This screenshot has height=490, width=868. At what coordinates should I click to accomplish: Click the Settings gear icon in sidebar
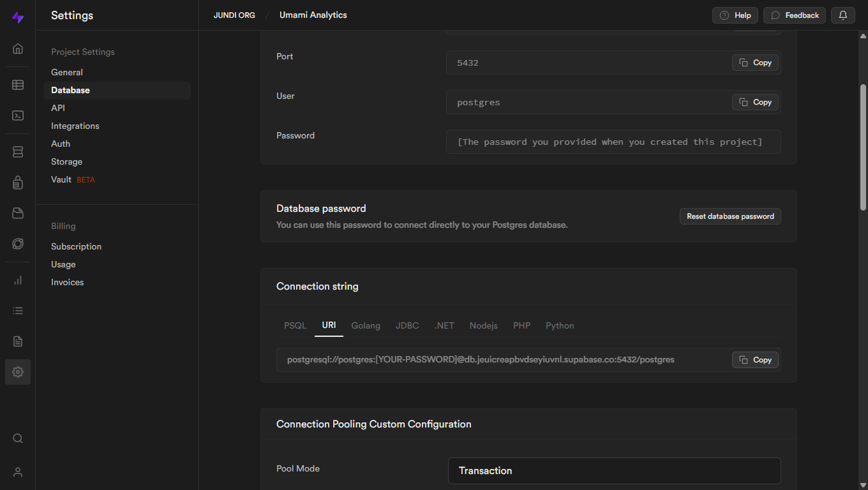[x=18, y=372]
